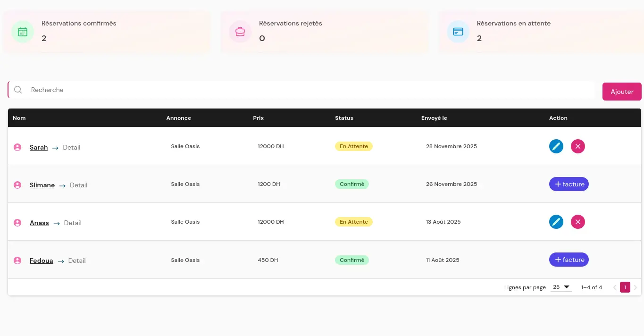Image resolution: width=644 pixels, height=336 pixels.
Task: Click the 1–4 of 4 row count
Action: (592, 287)
